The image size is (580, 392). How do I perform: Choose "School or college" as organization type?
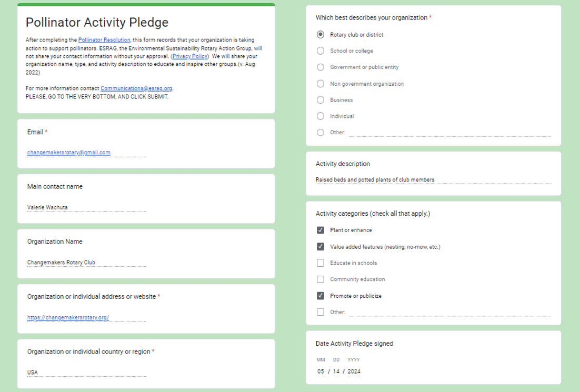tap(320, 51)
